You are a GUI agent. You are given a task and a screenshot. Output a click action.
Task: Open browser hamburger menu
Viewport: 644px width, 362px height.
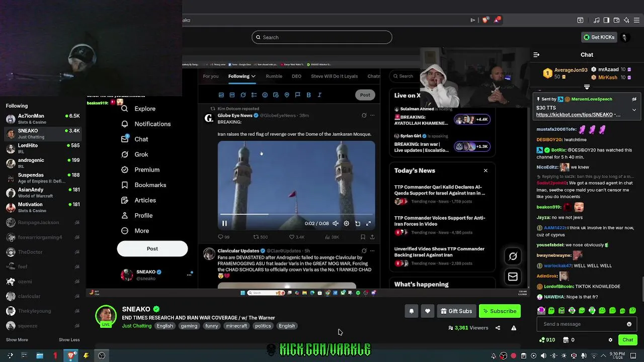[x=636, y=20]
